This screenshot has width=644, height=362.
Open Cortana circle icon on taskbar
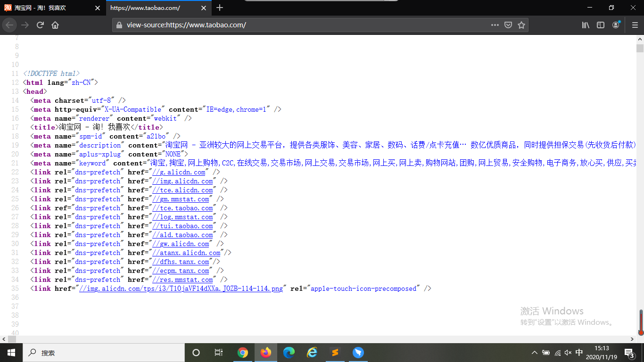tap(196, 353)
